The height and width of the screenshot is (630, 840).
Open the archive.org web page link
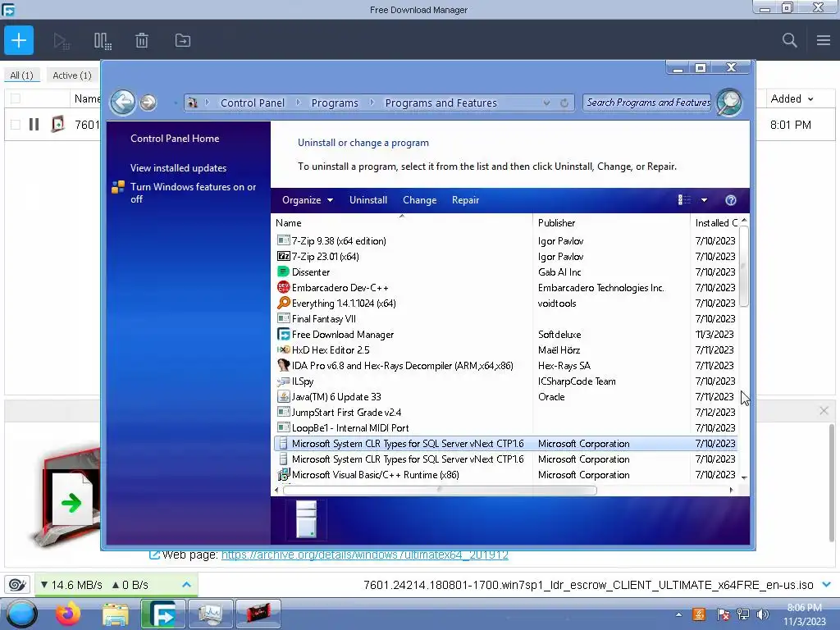coord(365,555)
